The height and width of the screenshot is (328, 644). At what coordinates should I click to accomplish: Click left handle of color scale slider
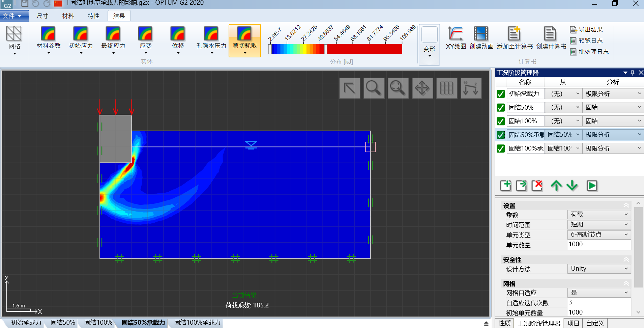(270, 49)
